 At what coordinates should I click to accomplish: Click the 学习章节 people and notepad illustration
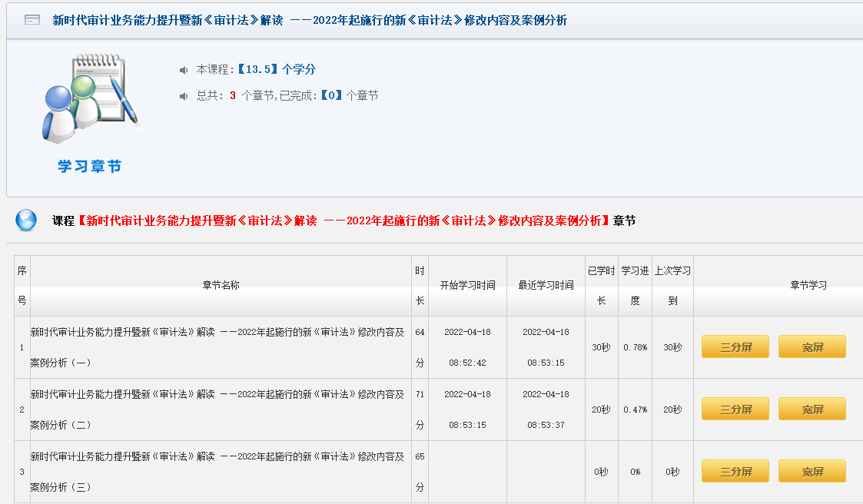click(91, 100)
